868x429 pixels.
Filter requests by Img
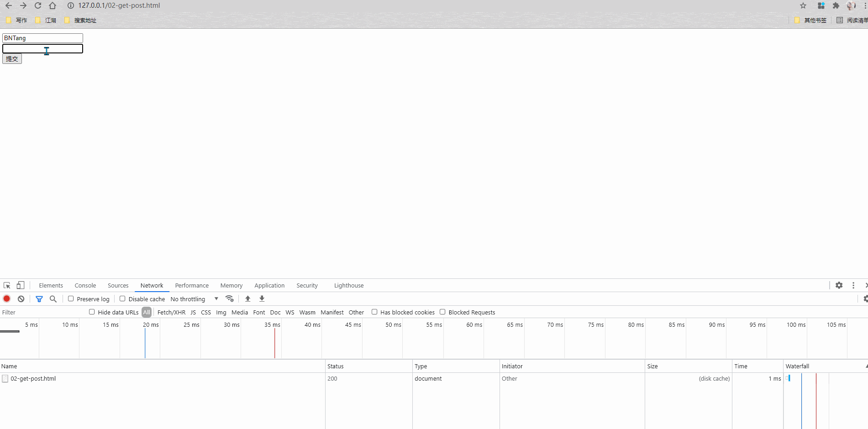(x=221, y=312)
